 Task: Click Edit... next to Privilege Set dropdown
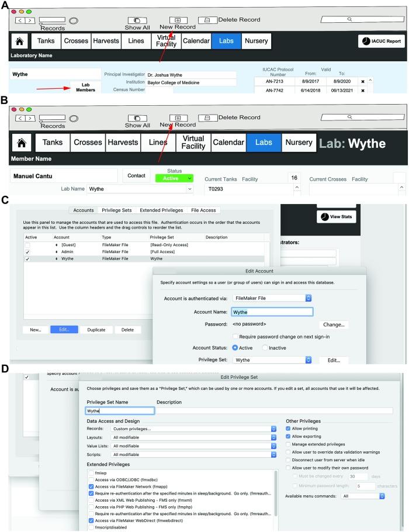coord(334,360)
